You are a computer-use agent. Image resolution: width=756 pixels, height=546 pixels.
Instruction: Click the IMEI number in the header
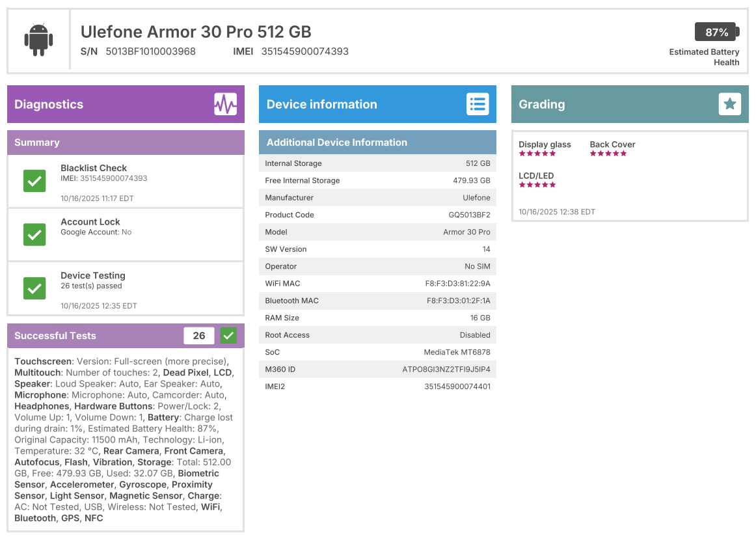[304, 51]
